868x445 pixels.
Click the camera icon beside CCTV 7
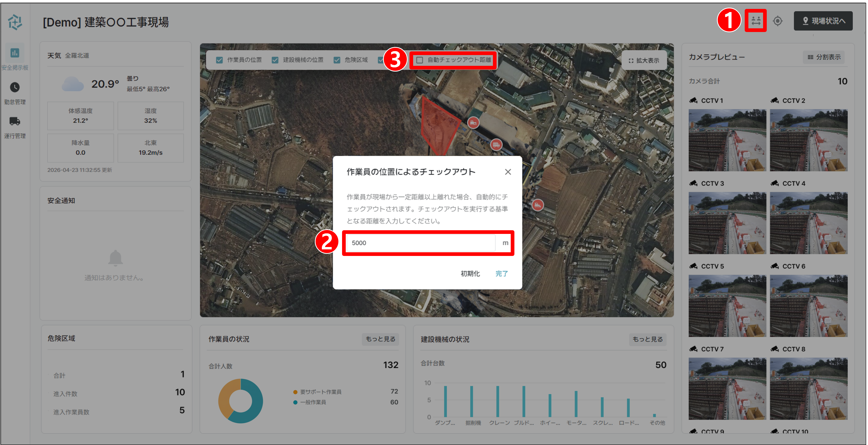tap(694, 349)
